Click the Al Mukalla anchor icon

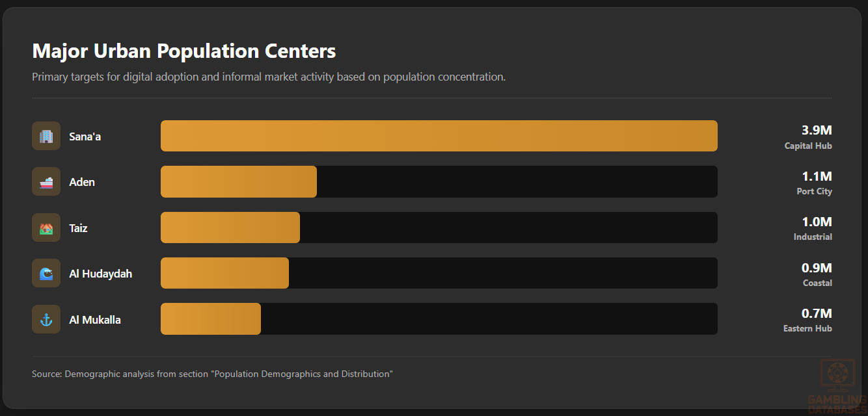click(46, 320)
